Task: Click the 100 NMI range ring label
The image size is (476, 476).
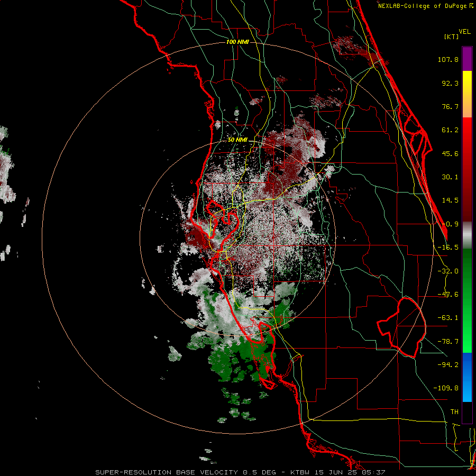Action: pos(237,42)
